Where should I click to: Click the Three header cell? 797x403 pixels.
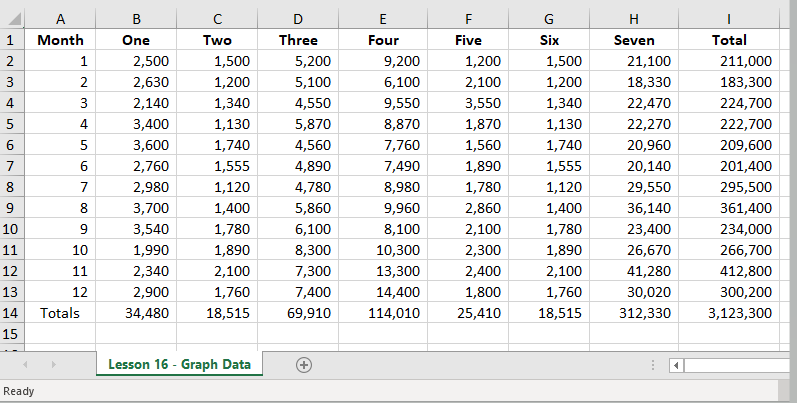298,40
